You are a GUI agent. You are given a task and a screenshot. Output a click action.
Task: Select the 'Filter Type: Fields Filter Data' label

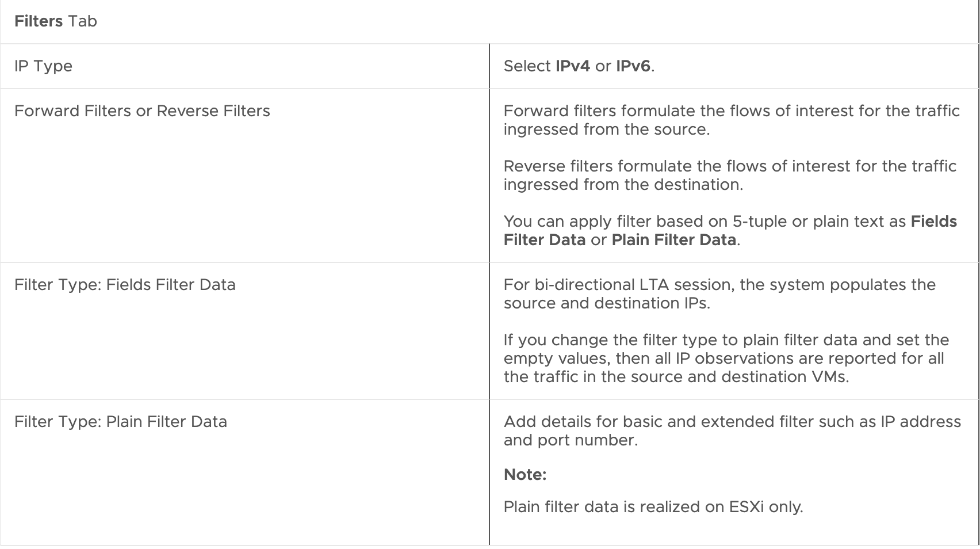(125, 285)
